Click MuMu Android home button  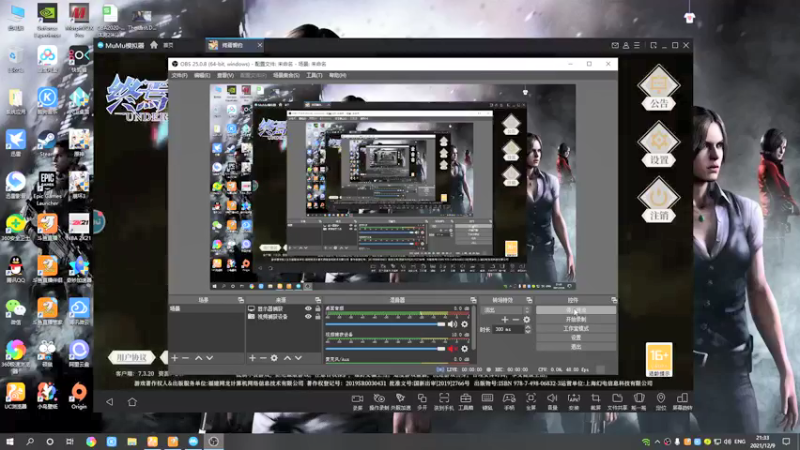(x=132, y=402)
